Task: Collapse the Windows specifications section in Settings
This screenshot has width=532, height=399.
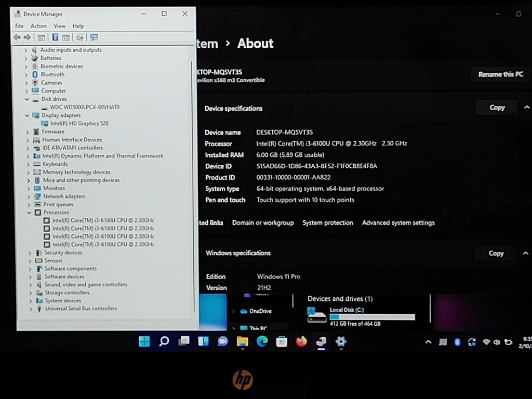Action: (x=526, y=253)
